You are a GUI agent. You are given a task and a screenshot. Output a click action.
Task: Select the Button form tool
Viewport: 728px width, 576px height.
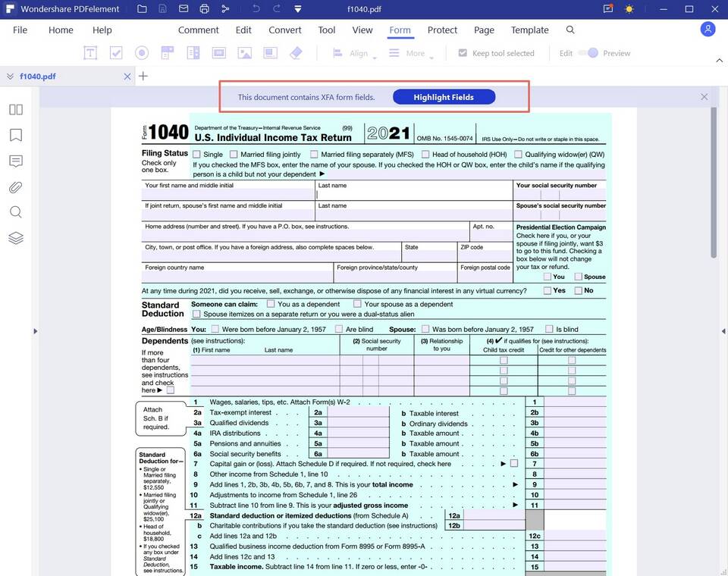click(x=218, y=53)
